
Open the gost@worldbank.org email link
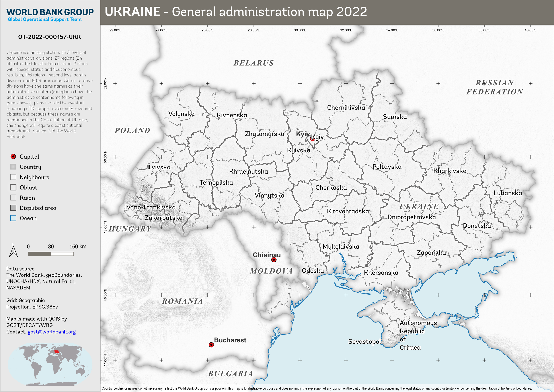tap(52, 332)
